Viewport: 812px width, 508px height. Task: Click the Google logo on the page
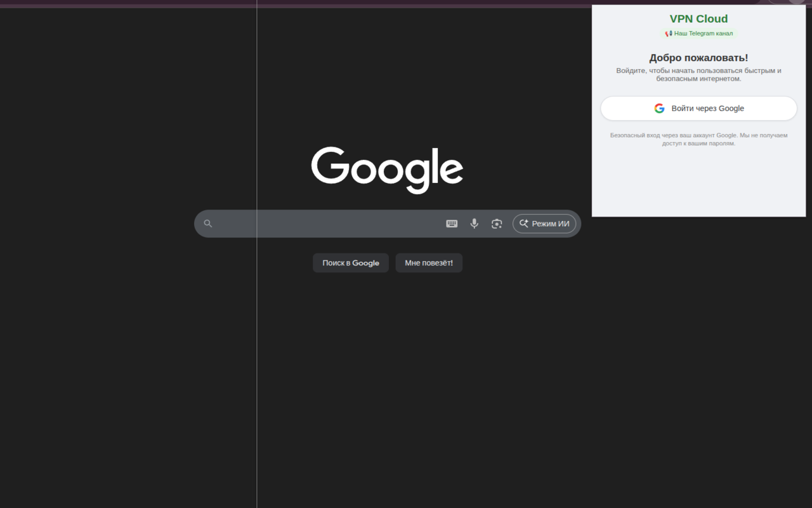click(387, 170)
